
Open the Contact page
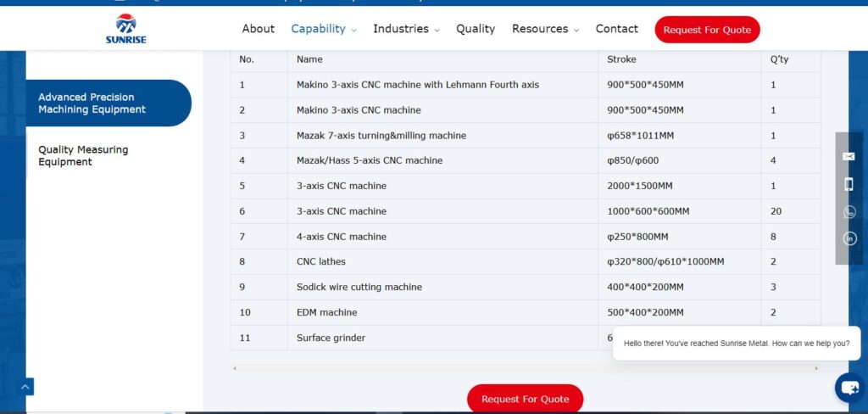coord(617,29)
